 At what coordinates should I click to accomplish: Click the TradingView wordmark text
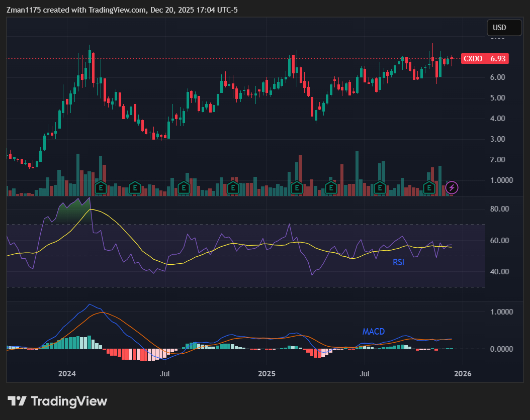[69, 401]
